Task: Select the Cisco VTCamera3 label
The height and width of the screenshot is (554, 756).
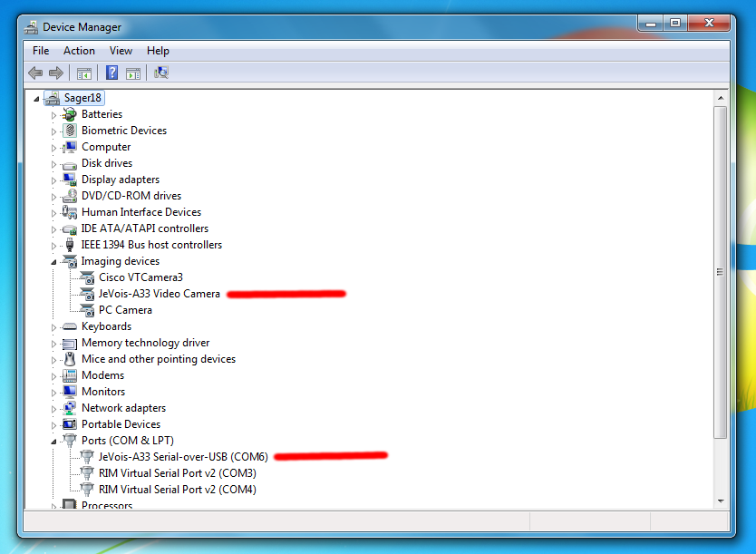Action: [141, 277]
